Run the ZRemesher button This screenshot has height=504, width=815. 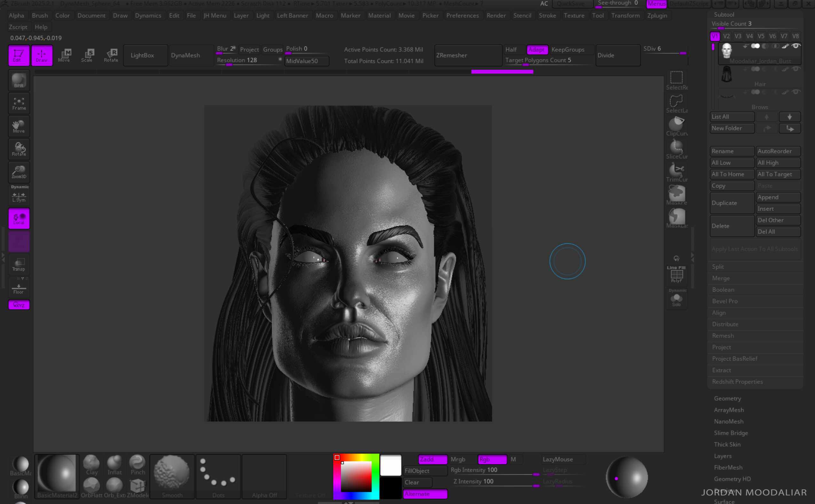tap(468, 55)
